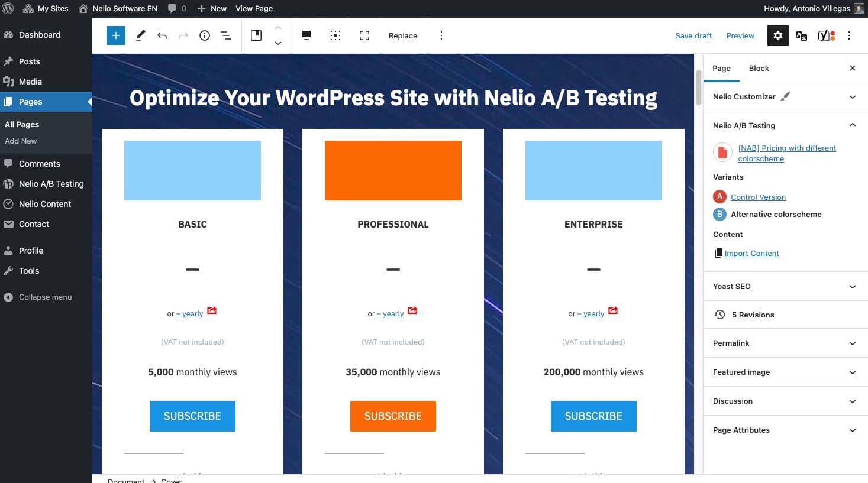Switch to the Block tab
The width and height of the screenshot is (868, 483).
point(759,68)
